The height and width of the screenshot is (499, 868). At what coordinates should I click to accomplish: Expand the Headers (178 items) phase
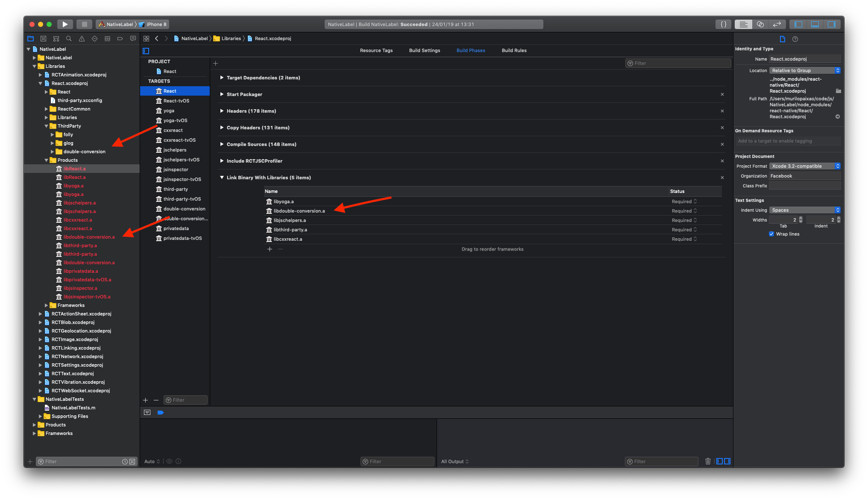click(x=222, y=111)
